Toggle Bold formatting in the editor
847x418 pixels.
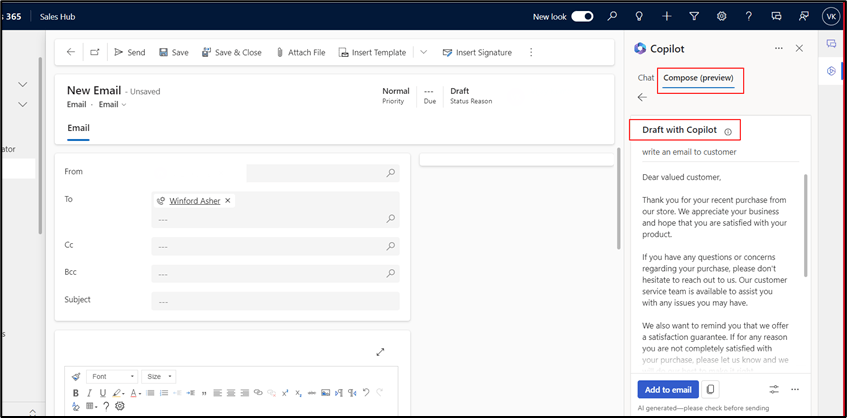[x=76, y=393]
